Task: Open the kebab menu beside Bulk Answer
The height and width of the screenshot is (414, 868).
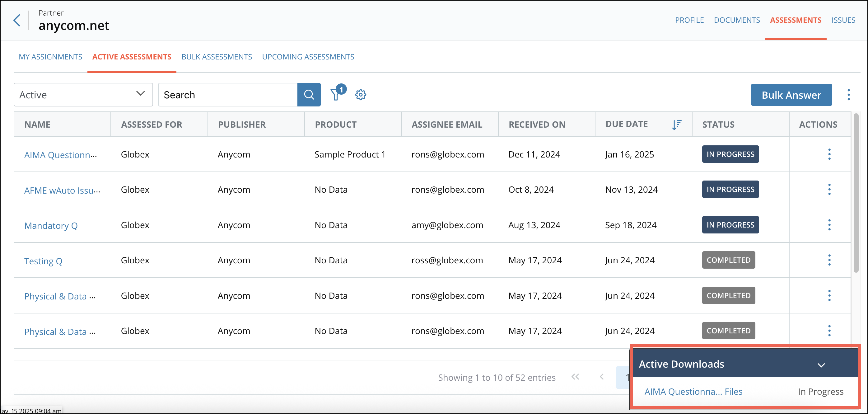Action: (848, 95)
